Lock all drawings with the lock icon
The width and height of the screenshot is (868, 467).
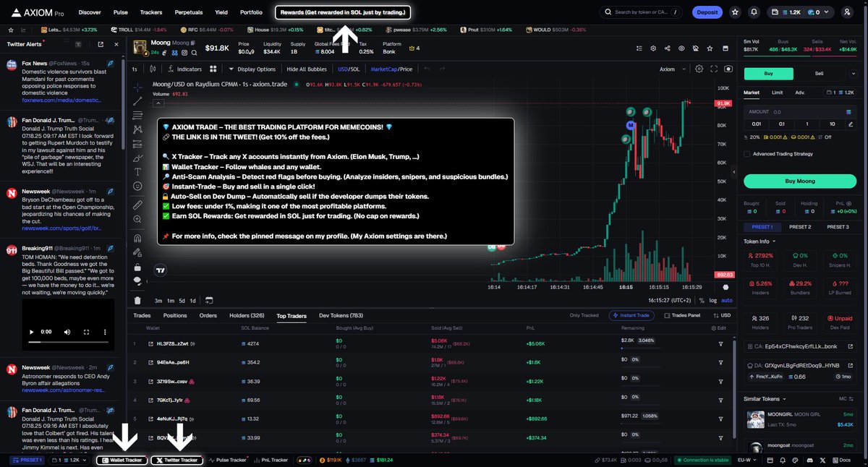(137, 267)
